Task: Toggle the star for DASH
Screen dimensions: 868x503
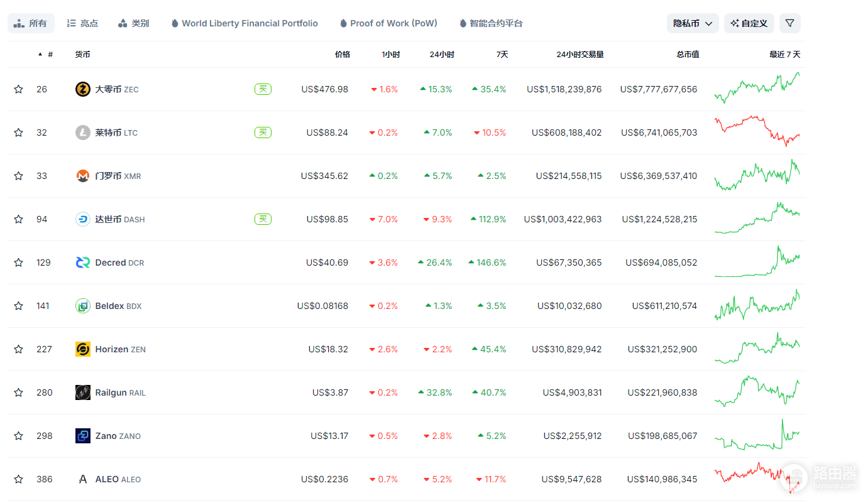Action: [18, 219]
